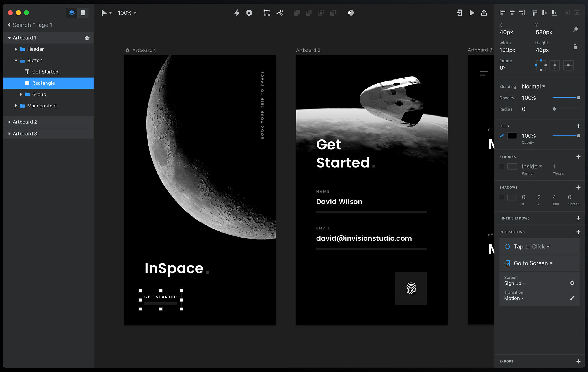Viewport: 588px width, 372px height.
Task: Click the black fill color swatch
Action: point(512,136)
